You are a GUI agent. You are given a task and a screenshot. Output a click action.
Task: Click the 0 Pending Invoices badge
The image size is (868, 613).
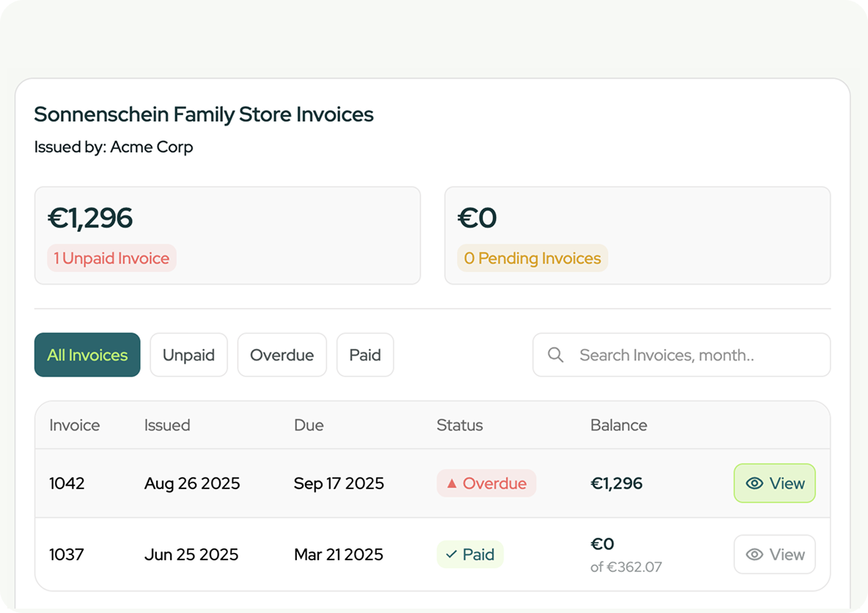click(x=532, y=258)
